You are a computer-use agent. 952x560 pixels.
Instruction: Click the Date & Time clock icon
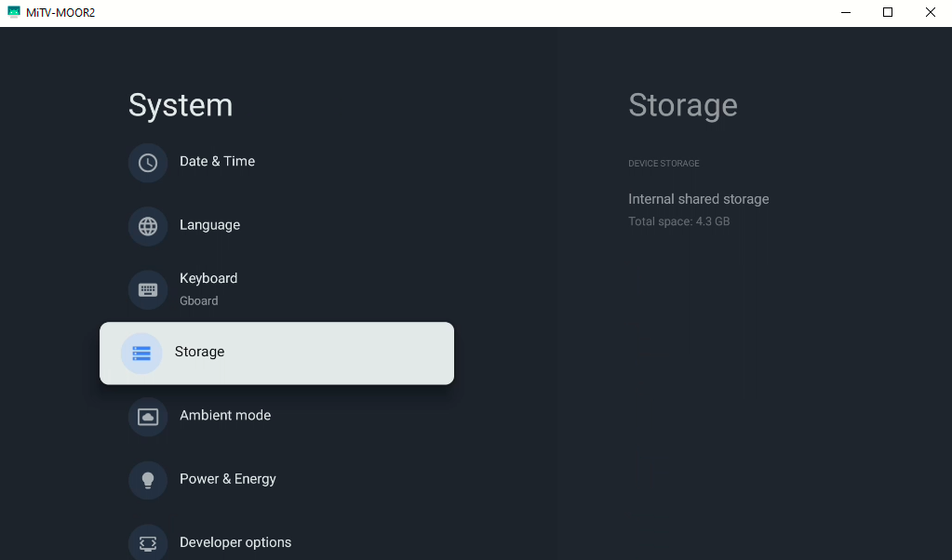[148, 163]
